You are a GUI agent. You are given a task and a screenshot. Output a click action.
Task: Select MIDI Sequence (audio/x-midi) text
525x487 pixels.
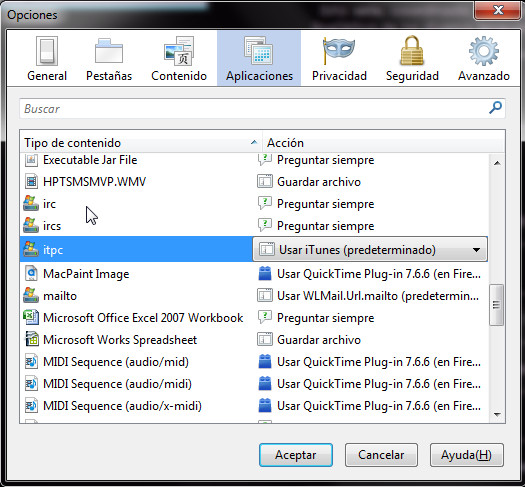click(x=122, y=406)
